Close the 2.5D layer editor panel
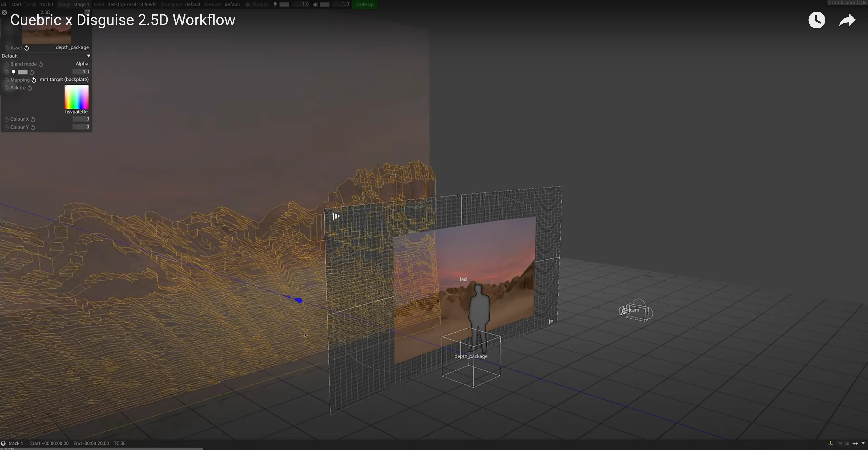Viewport: 868px width, 450px height. pyautogui.click(x=4, y=12)
